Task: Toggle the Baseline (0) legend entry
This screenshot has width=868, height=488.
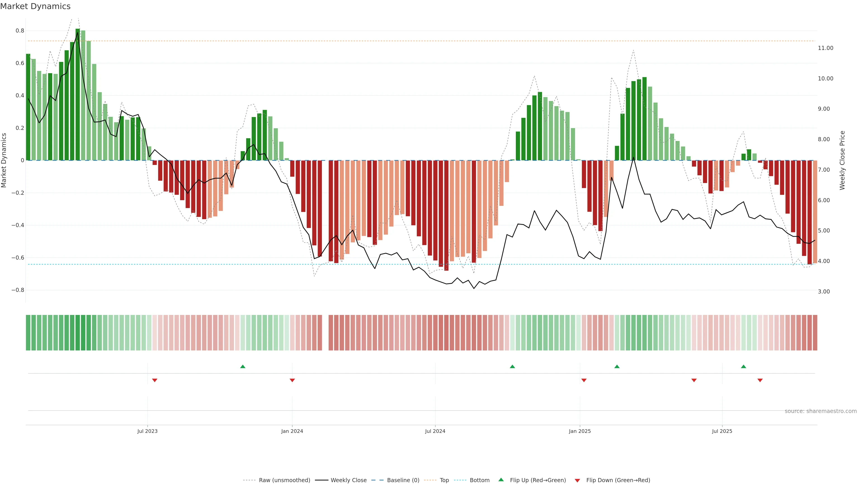Action: click(x=403, y=480)
